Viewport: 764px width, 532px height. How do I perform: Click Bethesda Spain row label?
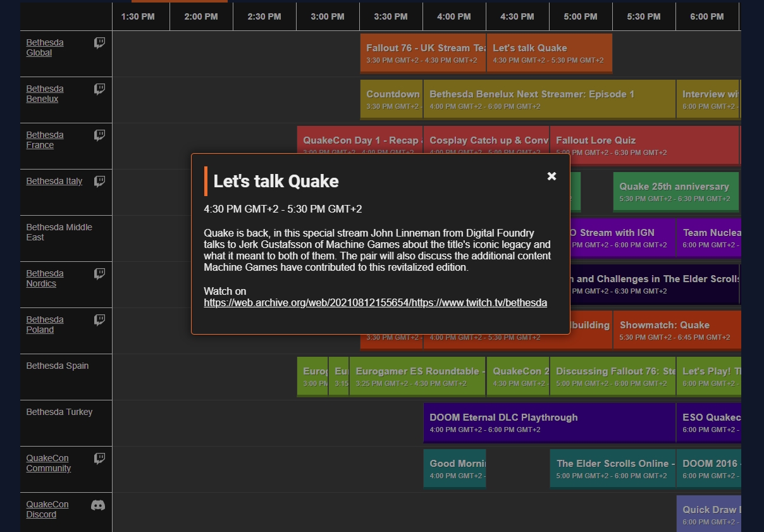click(58, 366)
